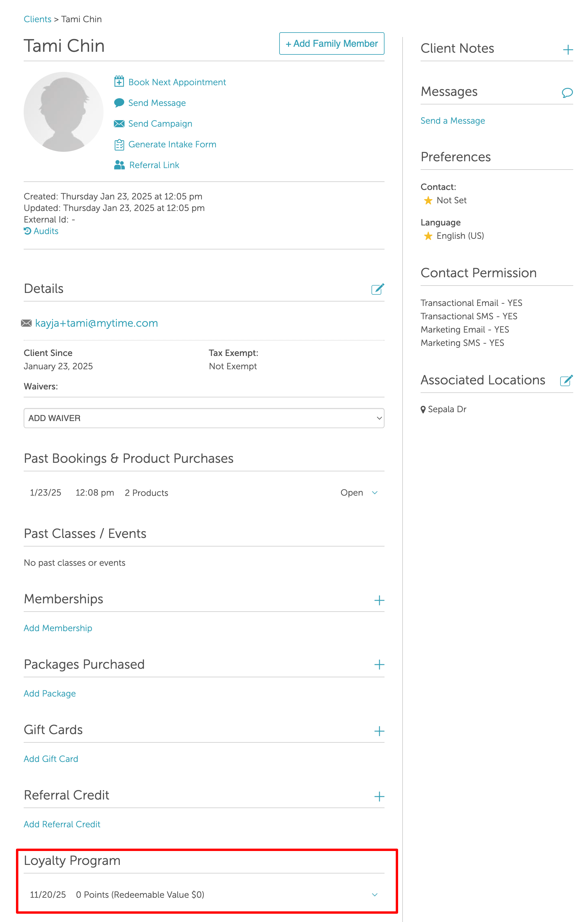Click the Add Family Member button
This screenshot has height=922, width=588.
(332, 44)
